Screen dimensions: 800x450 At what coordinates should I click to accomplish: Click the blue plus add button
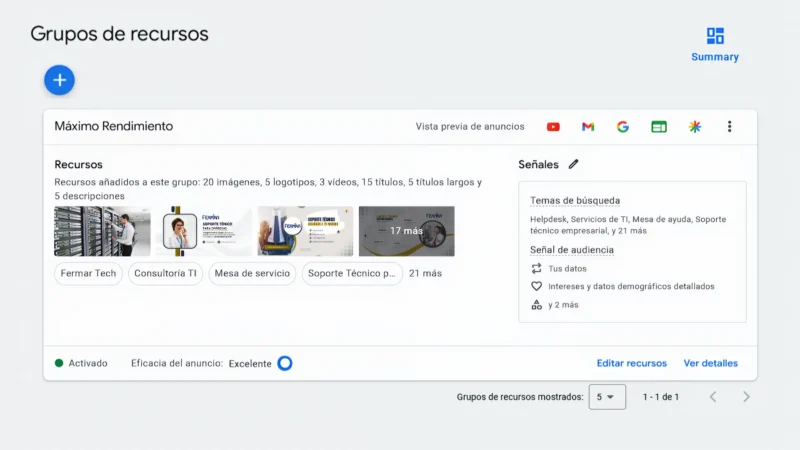pos(59,80)
